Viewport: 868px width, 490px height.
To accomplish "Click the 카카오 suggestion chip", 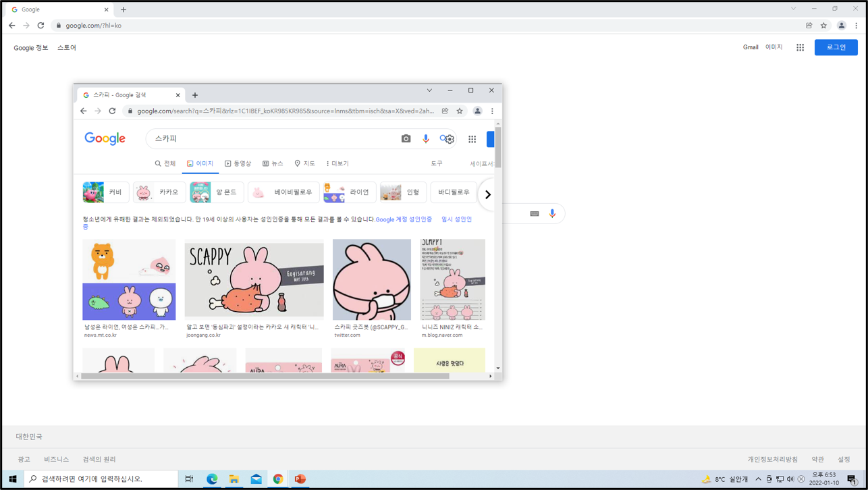I will click(x=159, y=192).
